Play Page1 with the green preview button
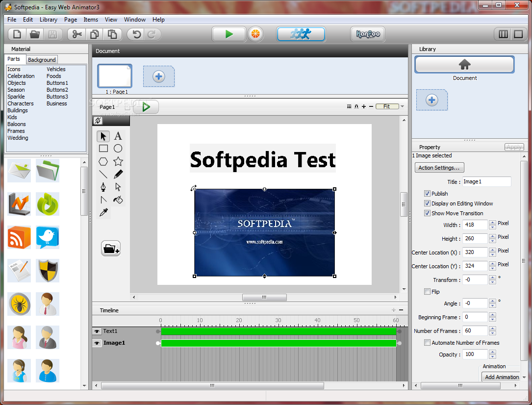Viewport: 532px width, 405px height. [x=146, y=107]
